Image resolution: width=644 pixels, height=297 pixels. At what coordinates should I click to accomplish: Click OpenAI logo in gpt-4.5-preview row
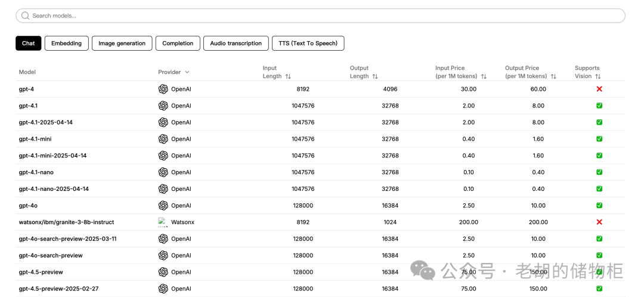pos(163,272)
